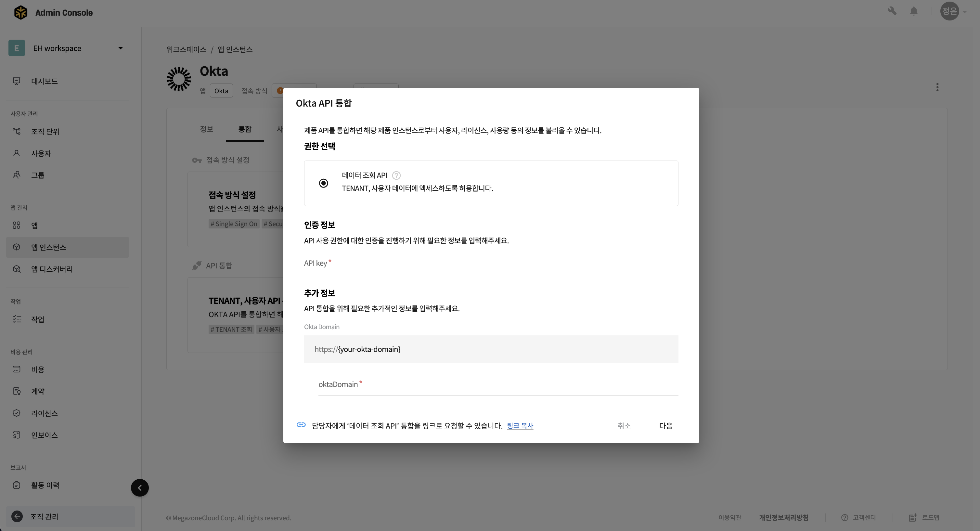Image resolution: width=980 pixels, height=531 pixels.
Task: Click the 사용자 person icon in sidebar
Action: (16, 153)
